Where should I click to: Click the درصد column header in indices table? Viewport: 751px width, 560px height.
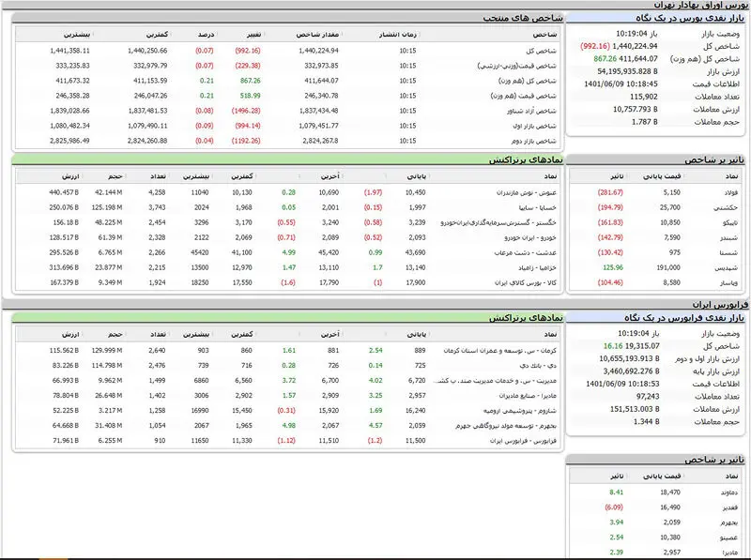[x=206, y=35]
